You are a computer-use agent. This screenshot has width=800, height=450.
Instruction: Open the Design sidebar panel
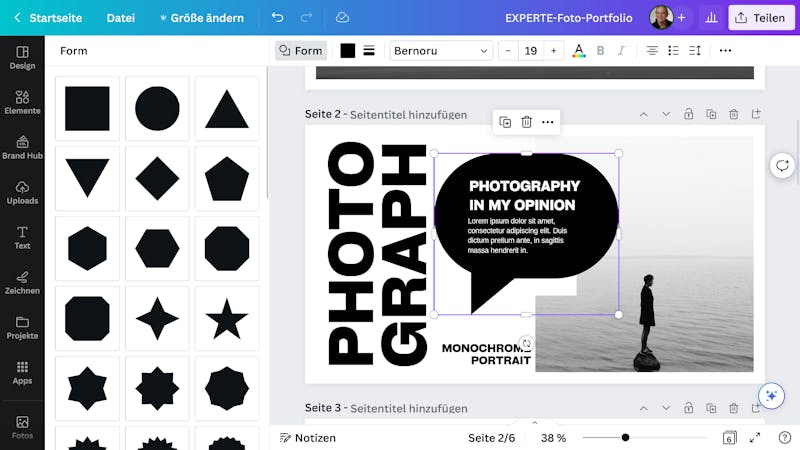pos(22,58)
